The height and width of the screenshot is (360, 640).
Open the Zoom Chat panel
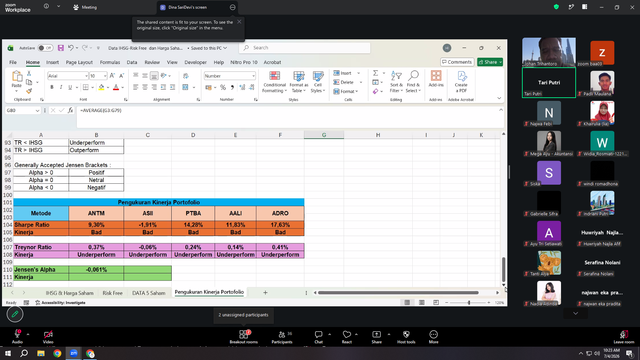tap(318, 337)
